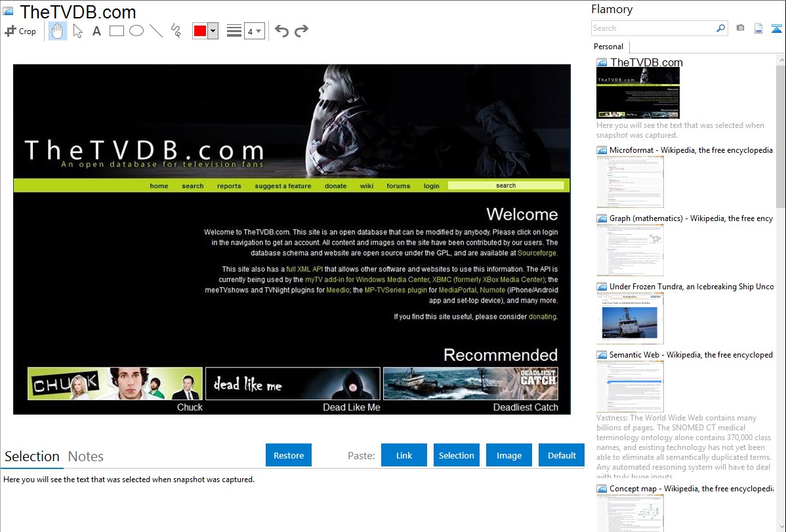Screen dimensions: 786x532
Task: Open TheTVDB.com snapshot thumbnail in sidebar
Action: 638,92
